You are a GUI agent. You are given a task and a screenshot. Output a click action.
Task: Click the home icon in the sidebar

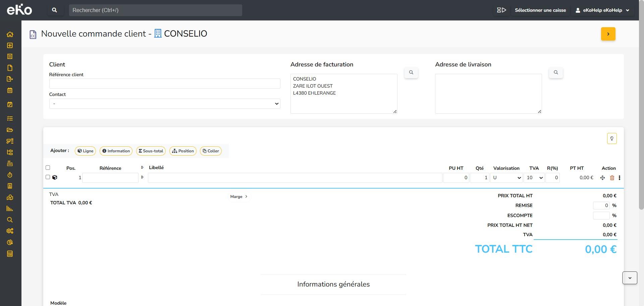(10, 34)
